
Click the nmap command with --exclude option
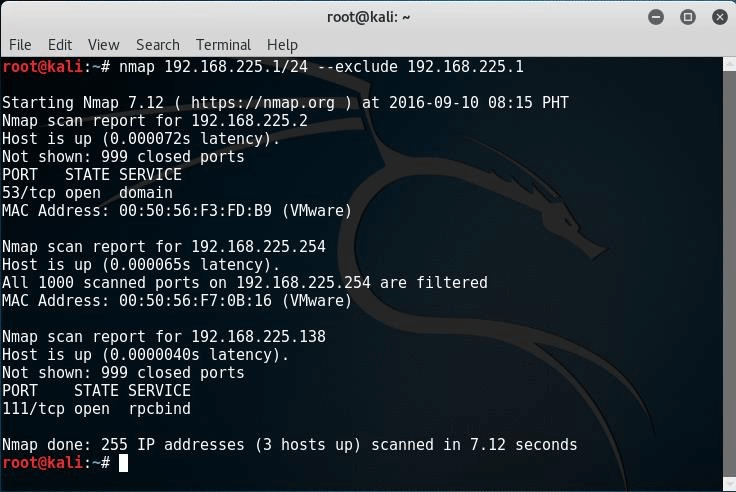click(320, 67)
